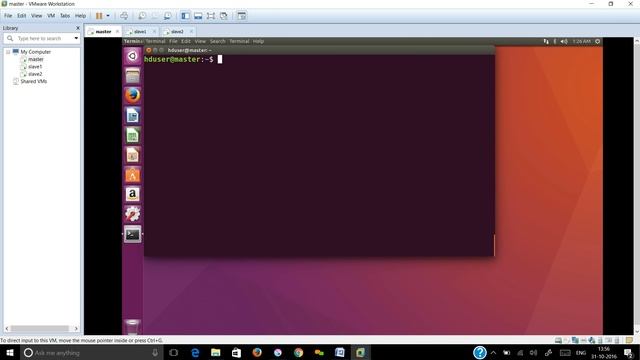Open Task View on Windows taskbar
This screenshot has height=360, width=640.
[173, 352]
